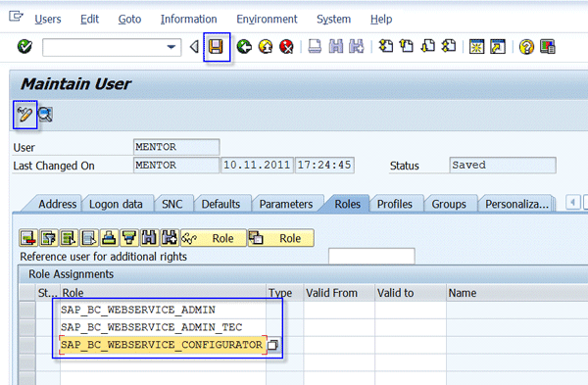Switch to the Defaults tab
This screenshot has width=588, height=385.
pyautogui.click(x=220, y=205)
